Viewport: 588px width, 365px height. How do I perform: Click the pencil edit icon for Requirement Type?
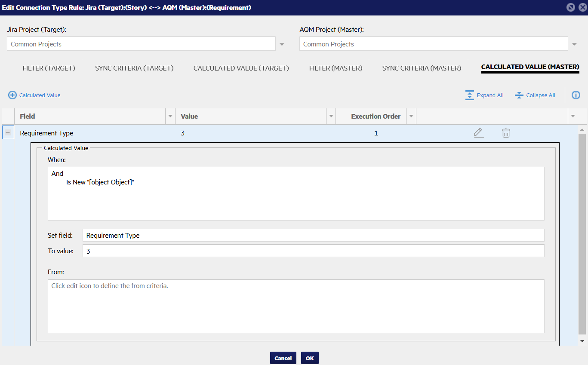click(x=478, y=133)
